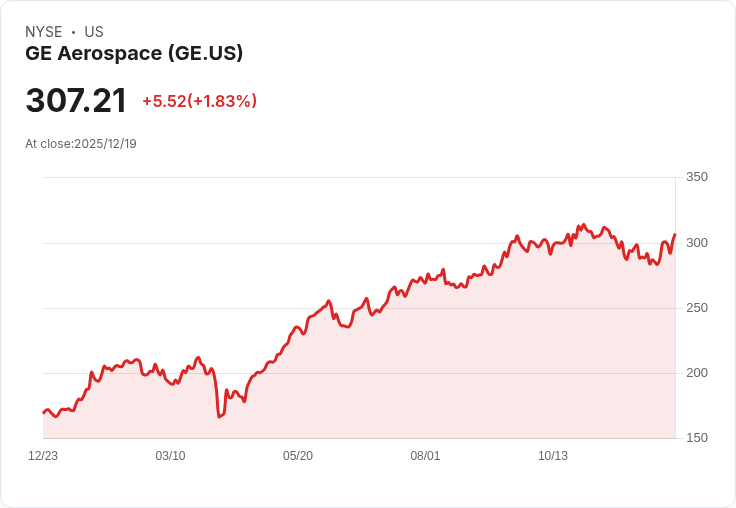736x508 pixels.
Task: Click the rightmost end of the price line
Action: pos(675,234)
